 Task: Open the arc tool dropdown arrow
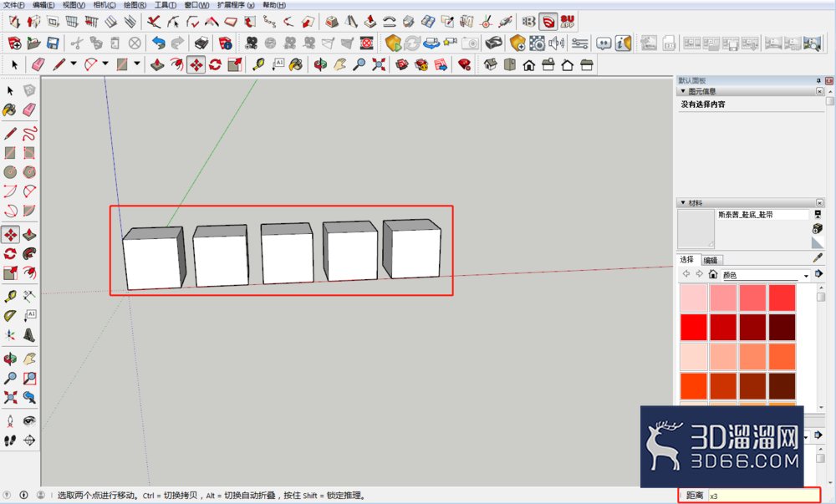pyautogui.click(x=105, y=64)
